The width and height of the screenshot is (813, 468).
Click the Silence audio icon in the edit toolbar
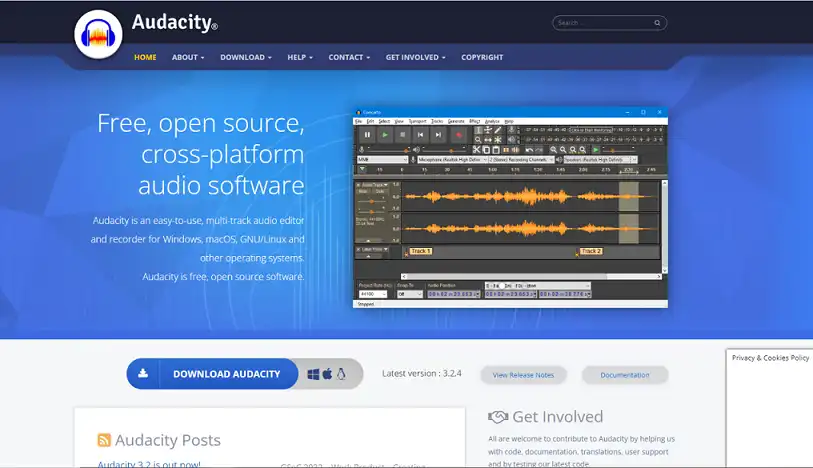(x=515, y=149)
